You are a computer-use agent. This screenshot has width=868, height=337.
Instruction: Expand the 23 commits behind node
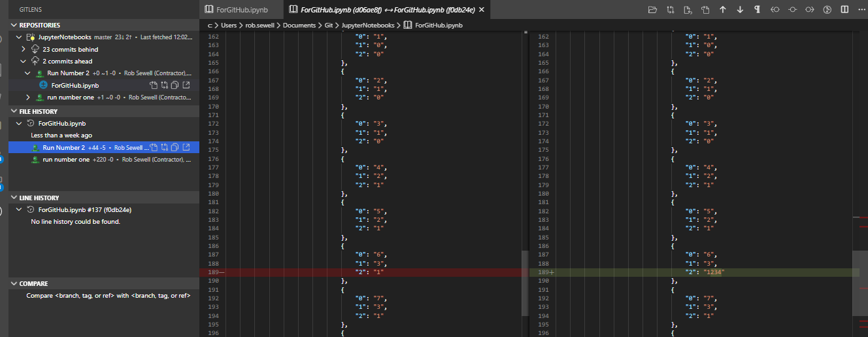24,49
